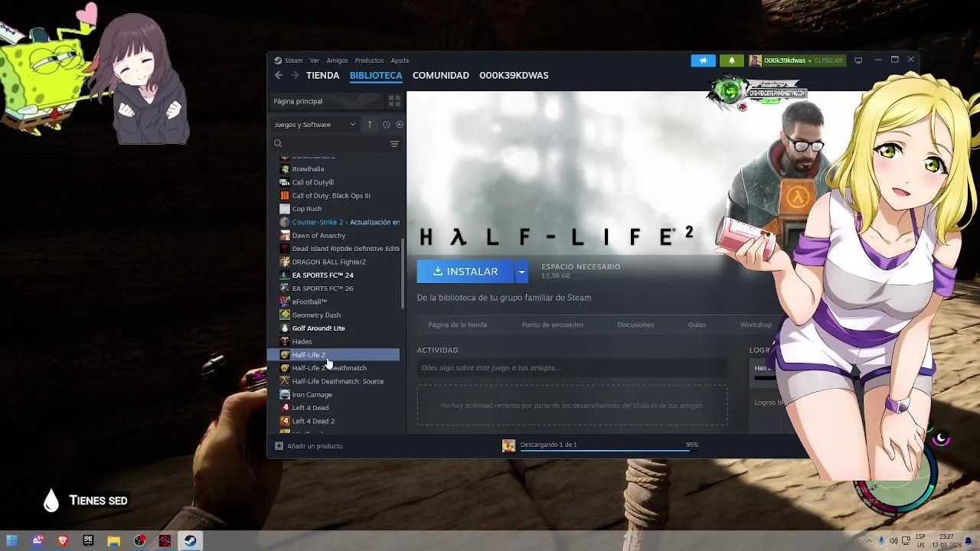This screenshot has width=980, height=551.
Task: Click the downloading game thumbnail in footer
Action: (508, 445)
